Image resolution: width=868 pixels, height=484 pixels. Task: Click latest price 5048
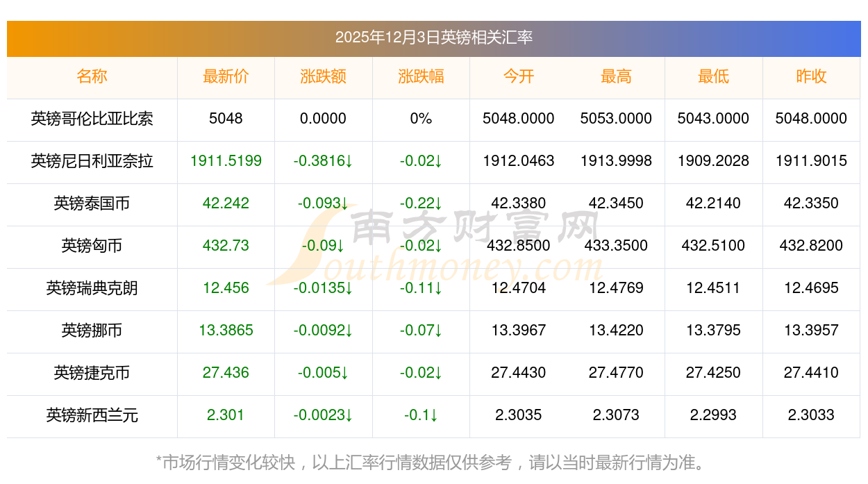[x=226, y=119]
